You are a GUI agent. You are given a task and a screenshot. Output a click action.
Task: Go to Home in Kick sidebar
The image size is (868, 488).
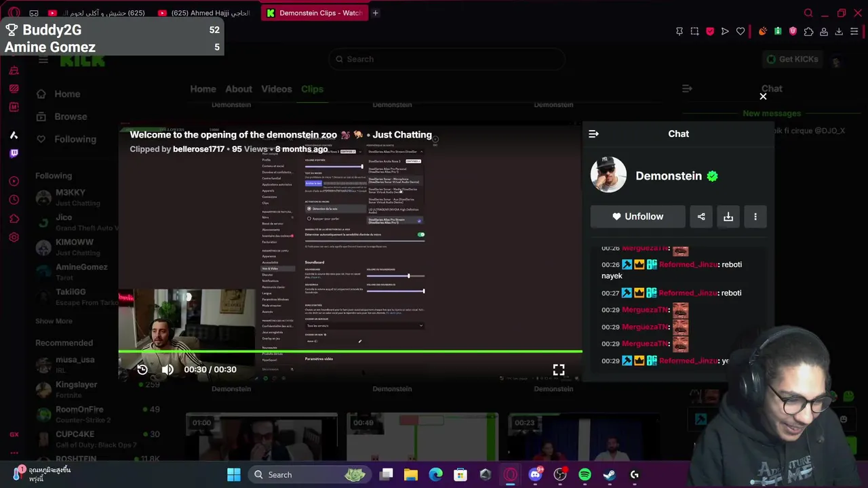60,94
